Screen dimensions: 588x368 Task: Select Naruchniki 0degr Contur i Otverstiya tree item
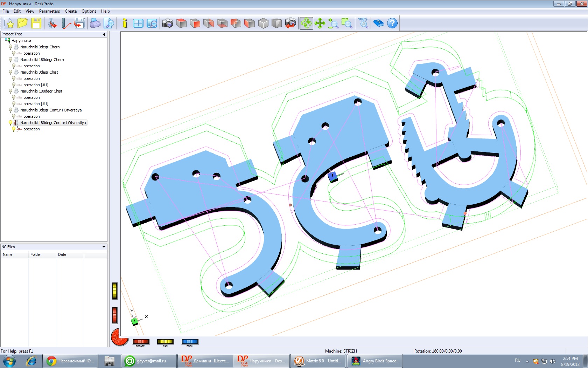pos(51,110)
